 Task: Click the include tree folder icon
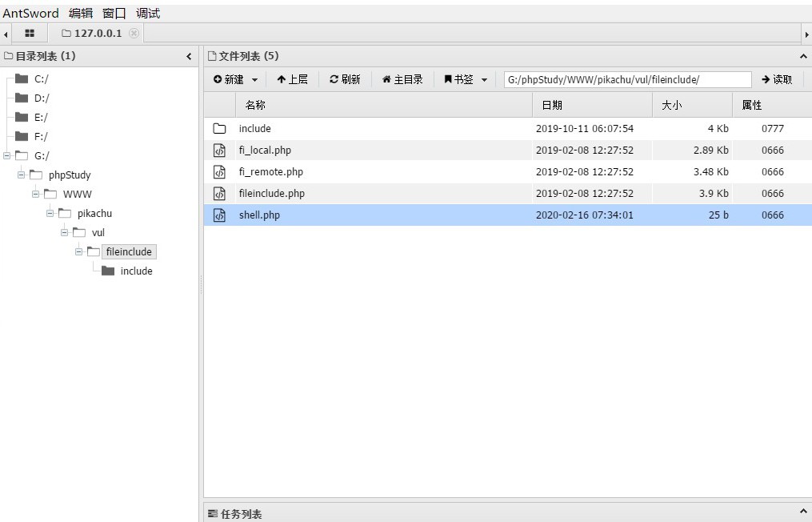[108, 271]
